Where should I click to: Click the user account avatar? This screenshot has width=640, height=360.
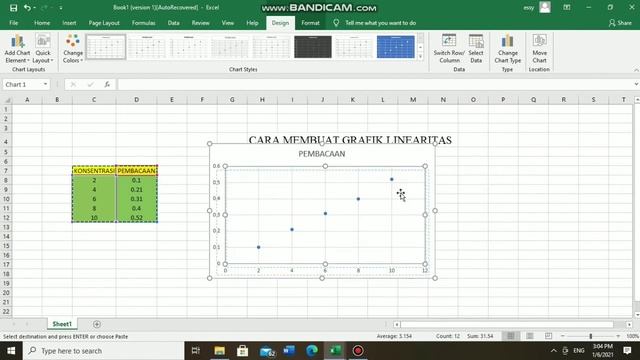pyautogui.click(x=544, y=7)
